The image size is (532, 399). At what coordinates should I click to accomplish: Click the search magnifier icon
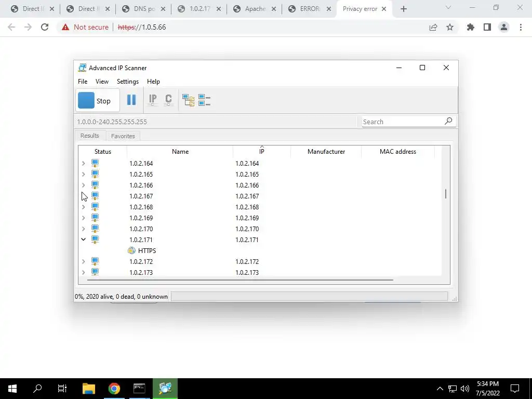(x=448, y=121)
